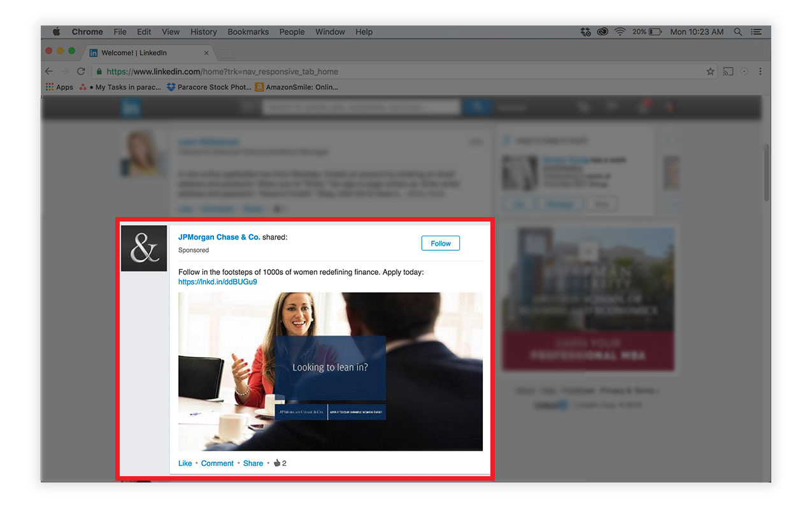This screenshot has height=508, width=812.
Task: Open the History menu
Action: pyautogui.click(x=204, y=32)
